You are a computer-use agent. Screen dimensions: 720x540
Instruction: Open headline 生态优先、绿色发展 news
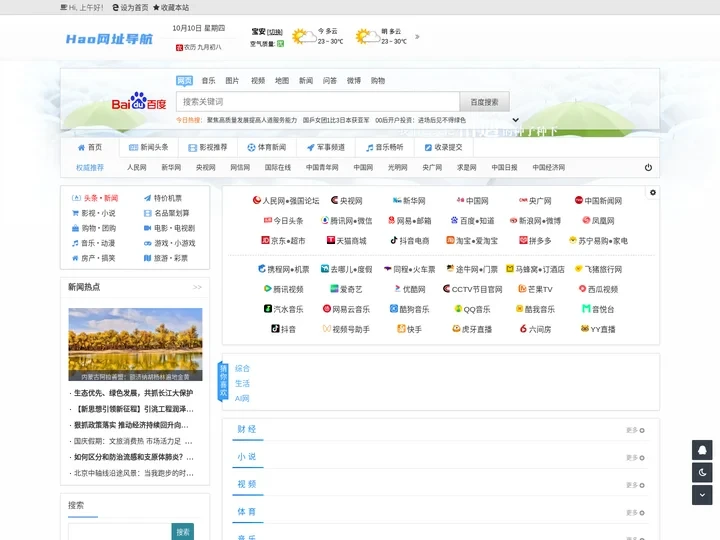click(x=134, y=393)
